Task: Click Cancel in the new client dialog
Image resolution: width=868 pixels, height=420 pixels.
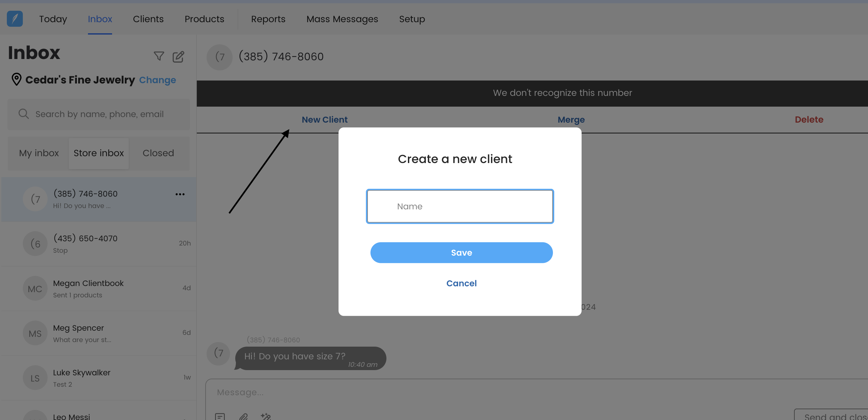Action: point(461,283)
